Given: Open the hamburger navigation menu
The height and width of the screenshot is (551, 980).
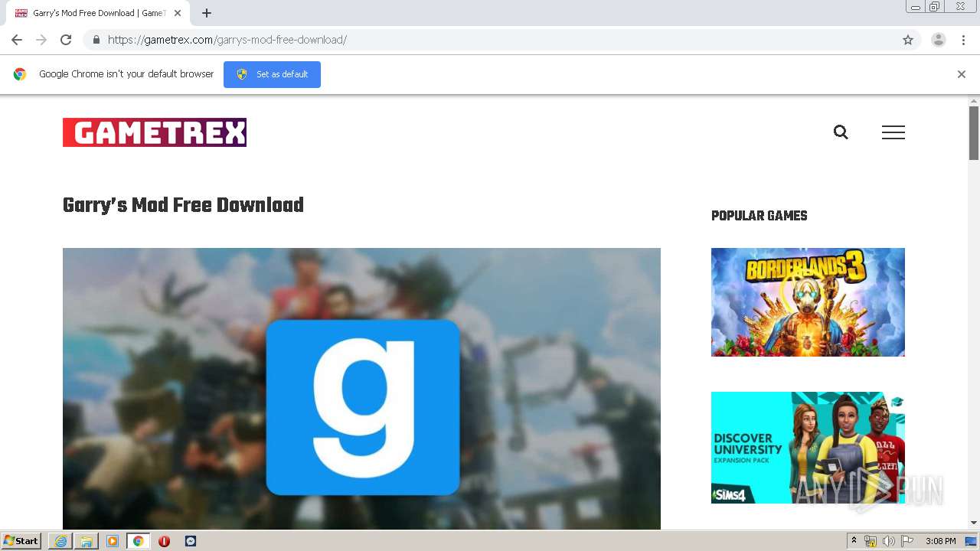Looking at the screenshot, I should [x=893, y=132].
